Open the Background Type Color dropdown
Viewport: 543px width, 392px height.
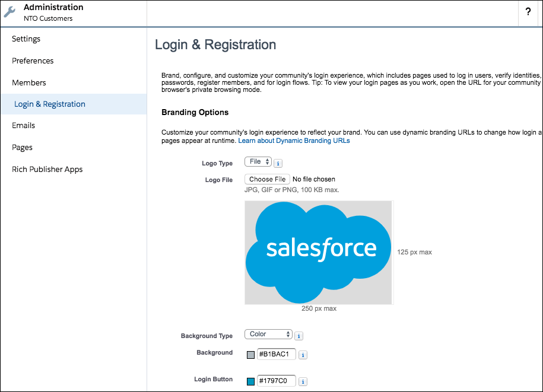tap(268, 334)
